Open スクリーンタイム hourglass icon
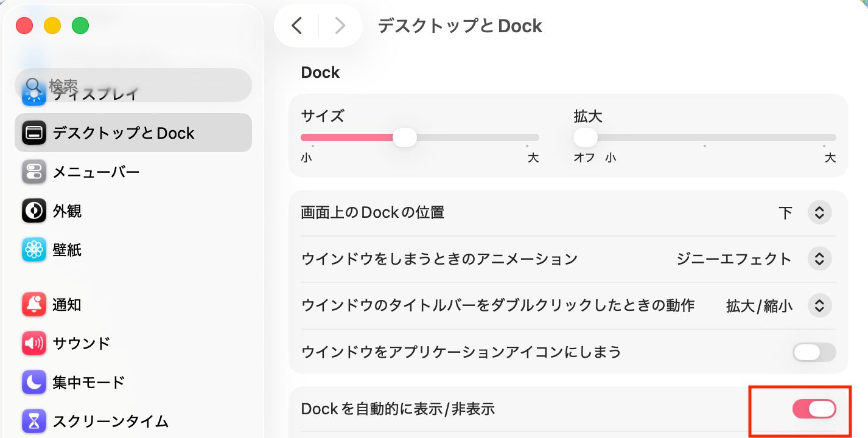868x438 pixels. coord(34,420)
